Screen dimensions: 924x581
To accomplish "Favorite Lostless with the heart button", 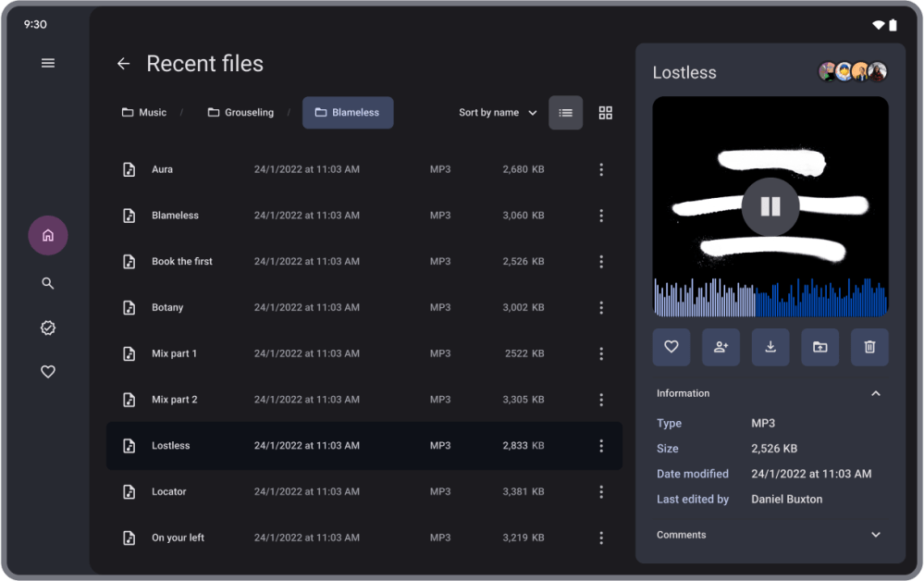I will [x=671, y=347].
